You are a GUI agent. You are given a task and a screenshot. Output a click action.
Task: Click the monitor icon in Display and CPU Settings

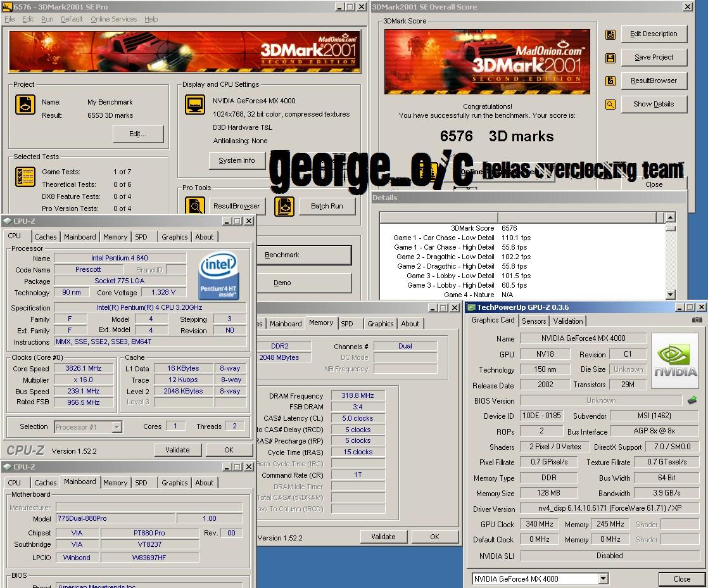click(x=195, y=105)
